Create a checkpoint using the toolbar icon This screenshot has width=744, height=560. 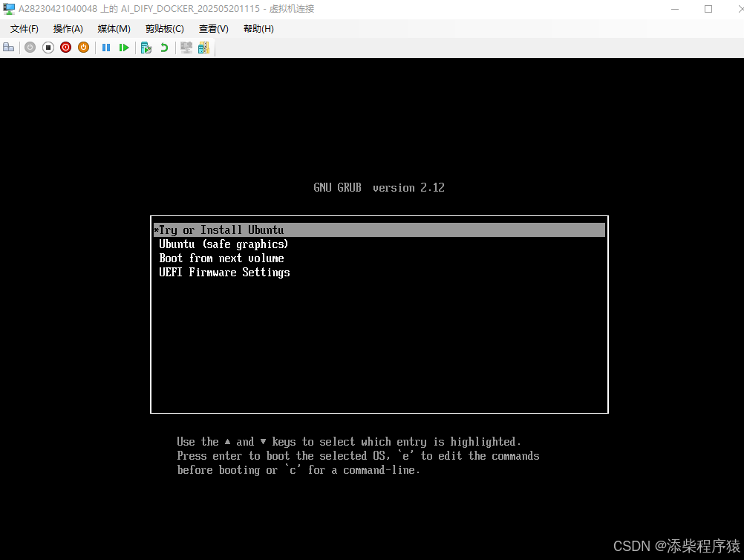[x=146, y=48]
